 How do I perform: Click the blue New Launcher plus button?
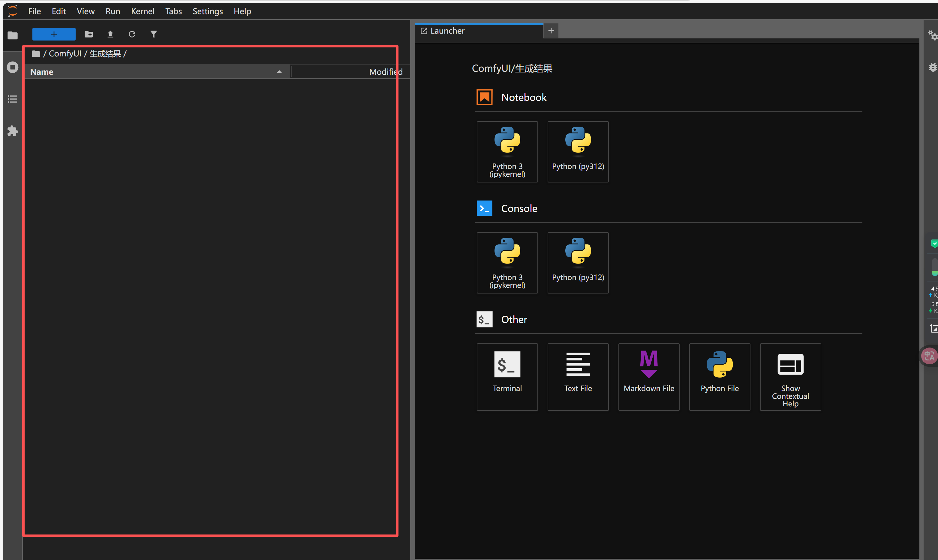pos(54,34)
